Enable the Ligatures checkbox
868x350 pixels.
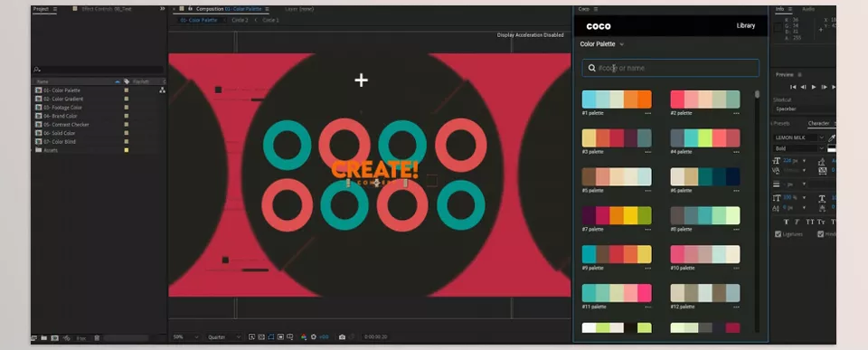[778, 234]
